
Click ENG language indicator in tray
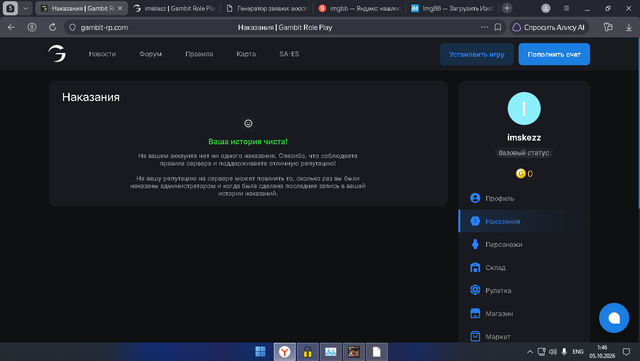(578, 352)
